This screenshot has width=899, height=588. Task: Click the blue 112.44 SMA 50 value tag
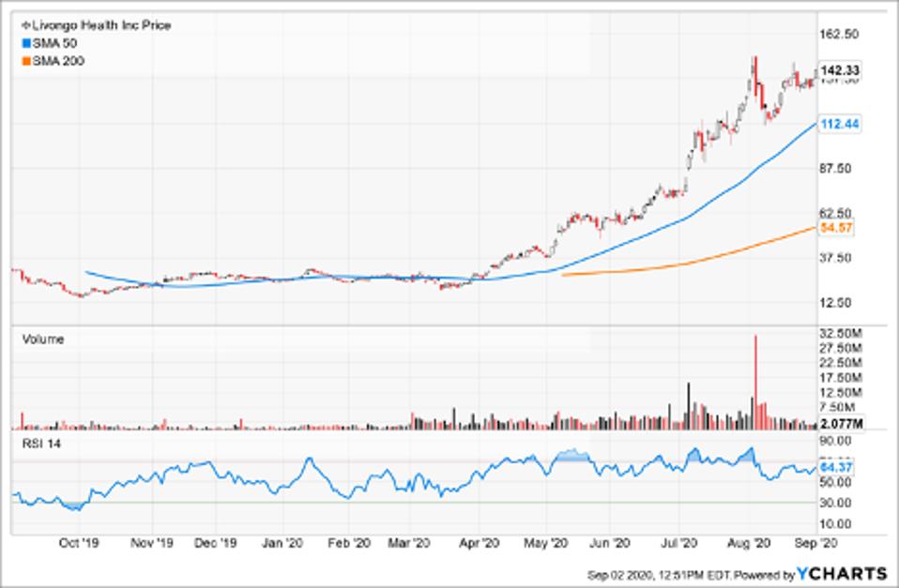pos(840,124)
